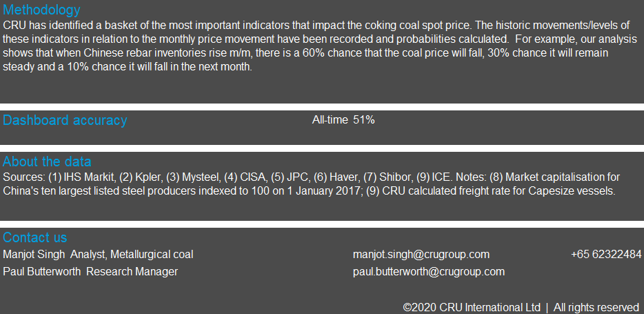This screenshot has width=644, height=314.
Task: Open the paul.butterworth@crugroup.com email link
Action: [428, 272]
